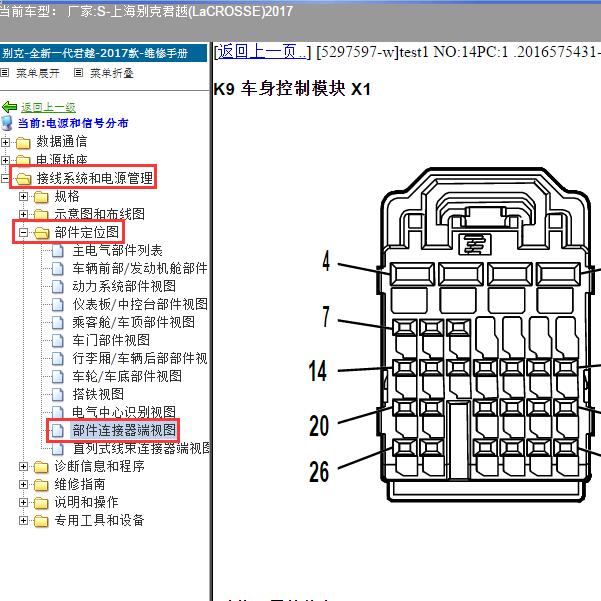
Task: Click 菜单折叠 to collapse the menu
Action: (112, 73)
